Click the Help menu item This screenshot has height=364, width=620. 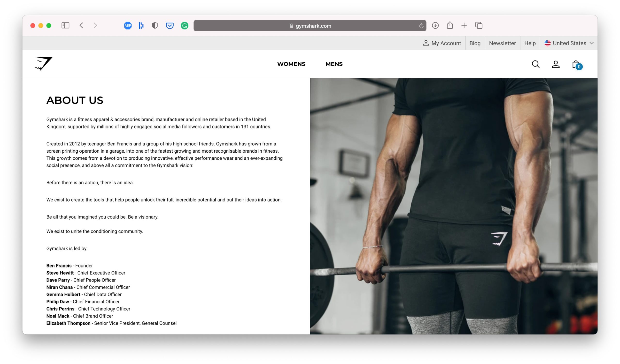[x=530, y=43]
